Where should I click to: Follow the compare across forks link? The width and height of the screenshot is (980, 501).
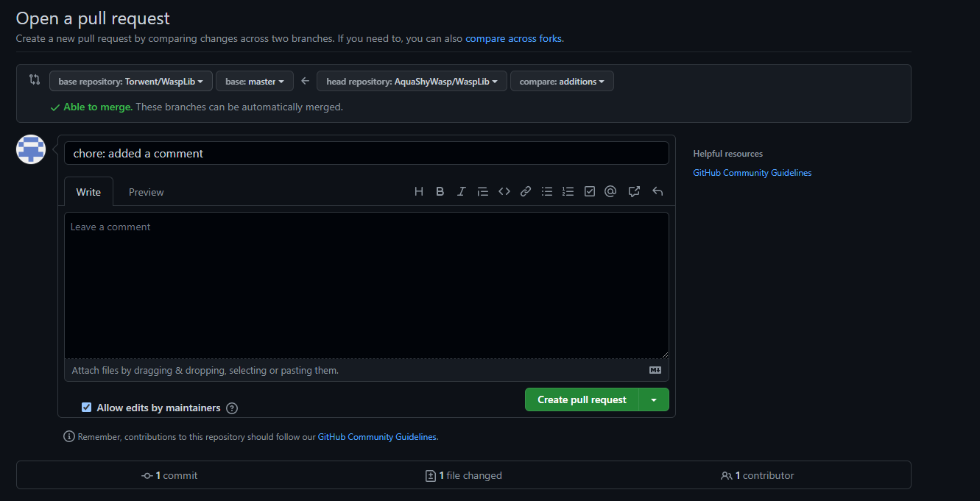(513, 38)
